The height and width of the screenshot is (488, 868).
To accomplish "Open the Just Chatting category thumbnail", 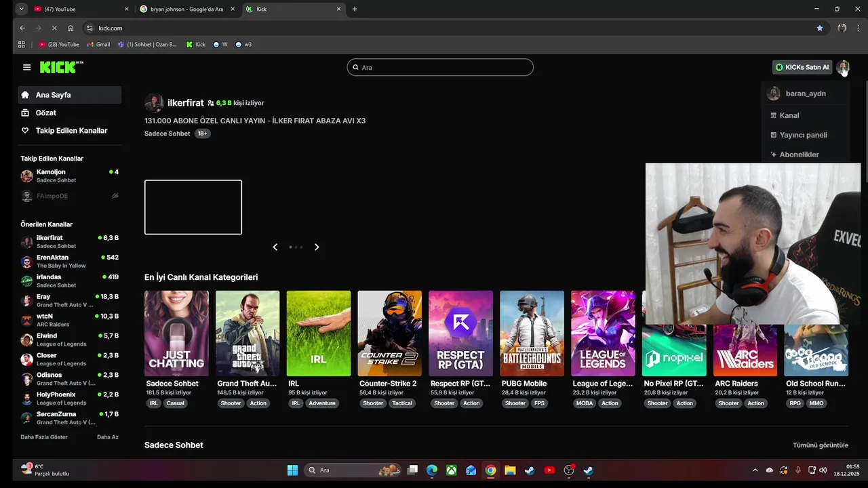I will (176, 333).
